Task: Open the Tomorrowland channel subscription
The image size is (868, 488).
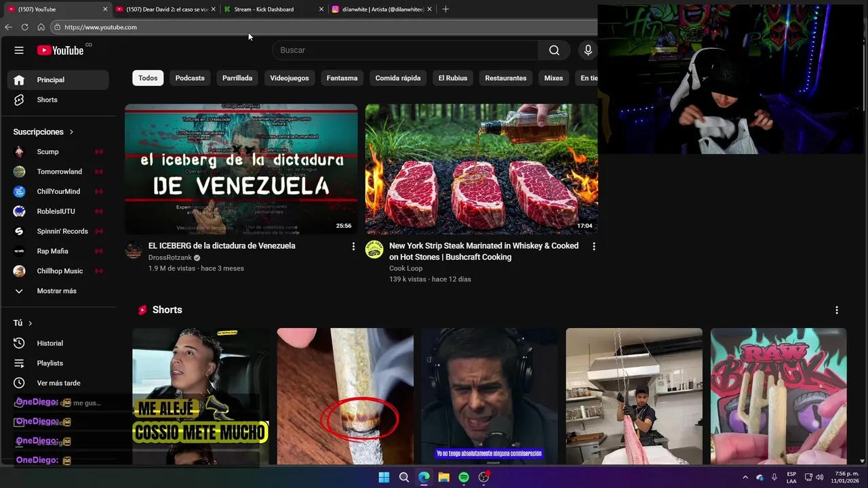Action: [58, 171]
